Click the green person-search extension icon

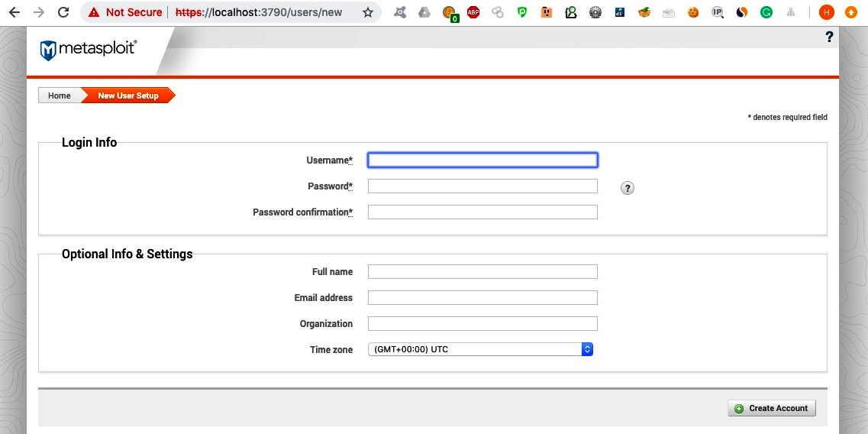click(x=571, y=12)
